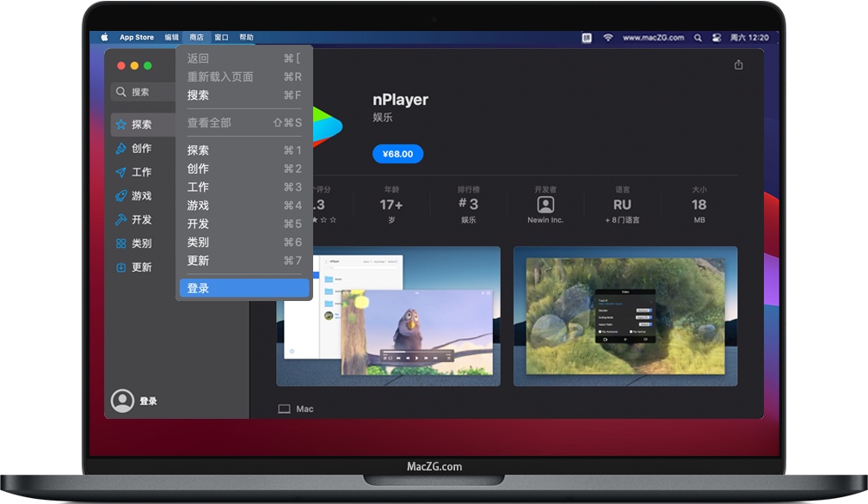Image resolution: width=868 pixels, height=504 pixels.
Task: Select the 探索 star icon in sidebar
Action: click(x=122, y=124)
